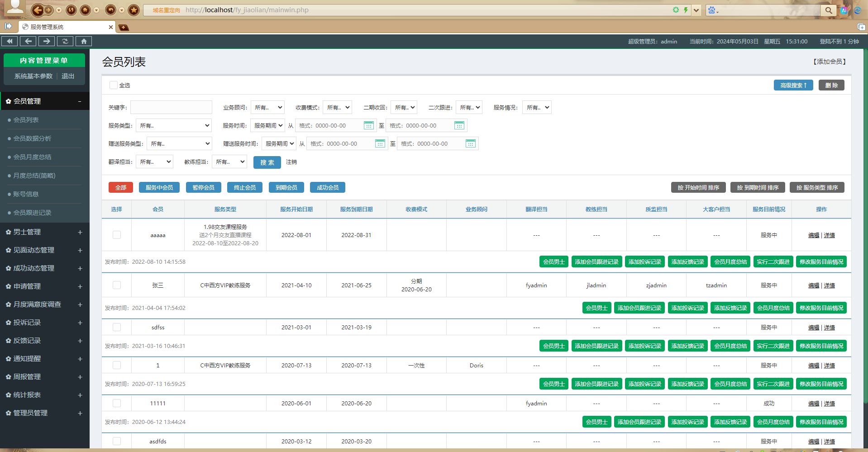Open the 二期收回 dropdown
This screenshot has height=452, width=868.
pyautogui.click(x=404, y=107)
